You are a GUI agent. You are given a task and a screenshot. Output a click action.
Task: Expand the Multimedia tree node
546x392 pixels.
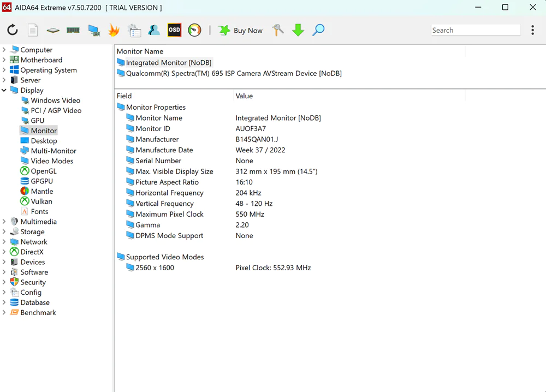[x=4, y=222]
